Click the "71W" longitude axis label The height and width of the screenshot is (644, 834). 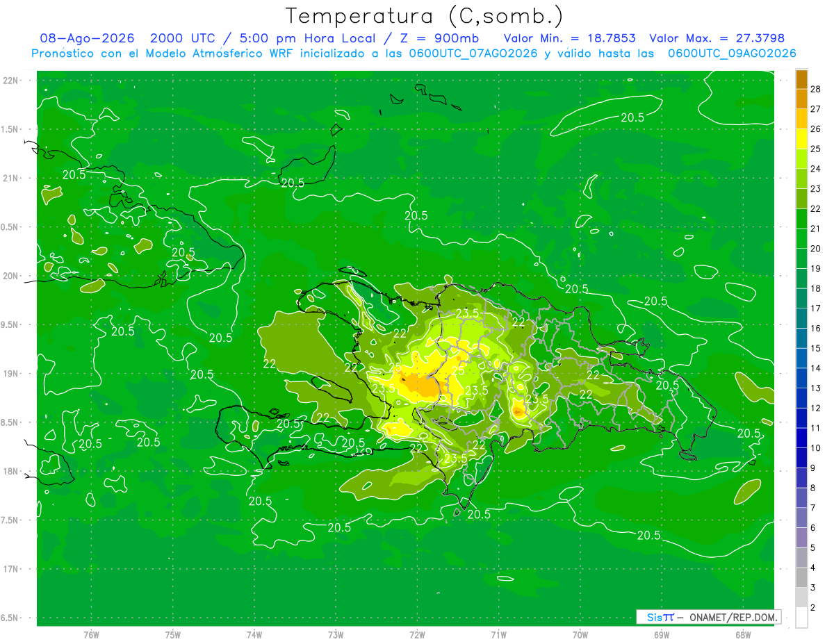(498, 635)
